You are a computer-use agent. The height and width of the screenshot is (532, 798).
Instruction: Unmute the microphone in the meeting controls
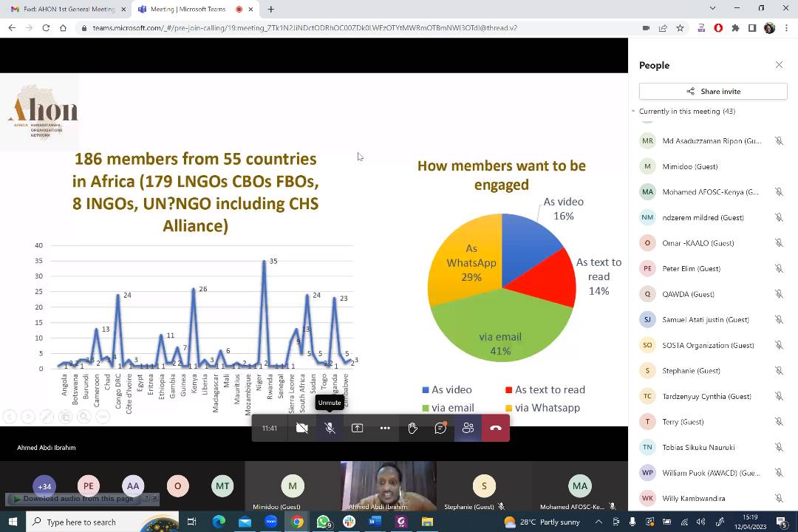[330, 428]
